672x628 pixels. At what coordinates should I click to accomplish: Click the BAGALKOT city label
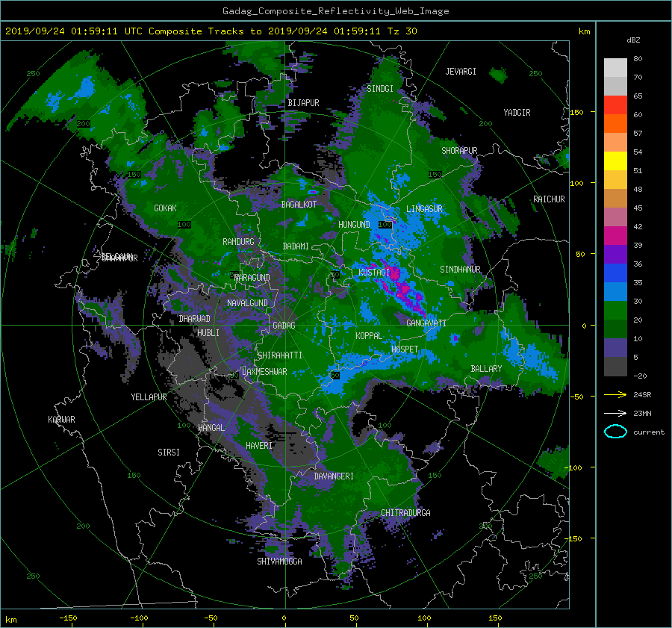(299, 205)
